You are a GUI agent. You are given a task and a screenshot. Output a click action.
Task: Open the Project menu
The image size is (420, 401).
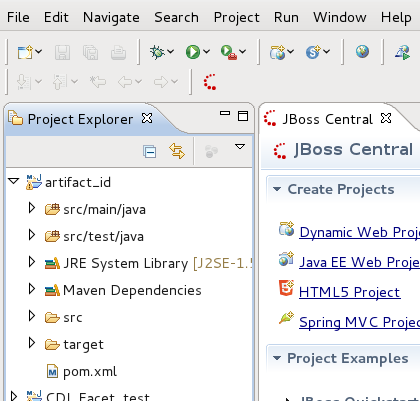coord(237,17)
